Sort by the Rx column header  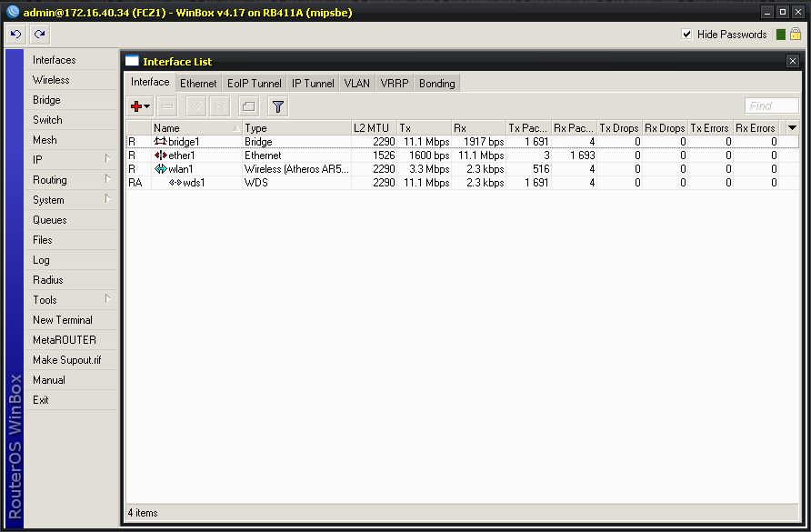pos(478,128)
